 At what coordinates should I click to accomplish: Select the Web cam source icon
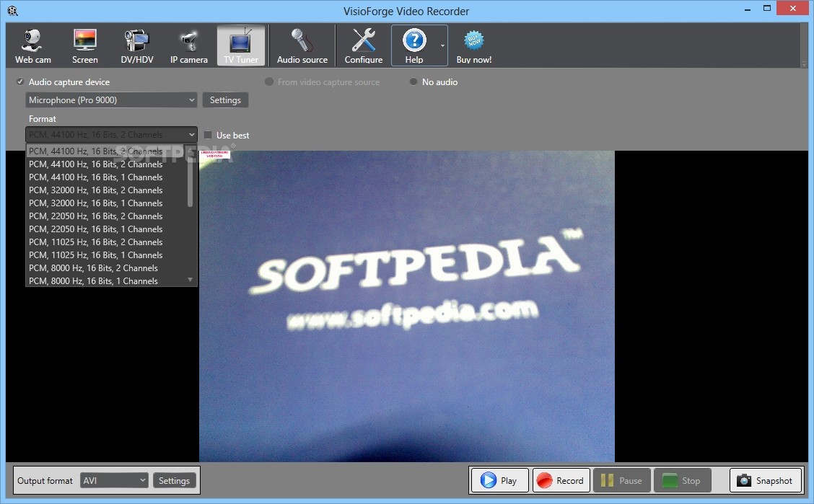pos(32,46)
